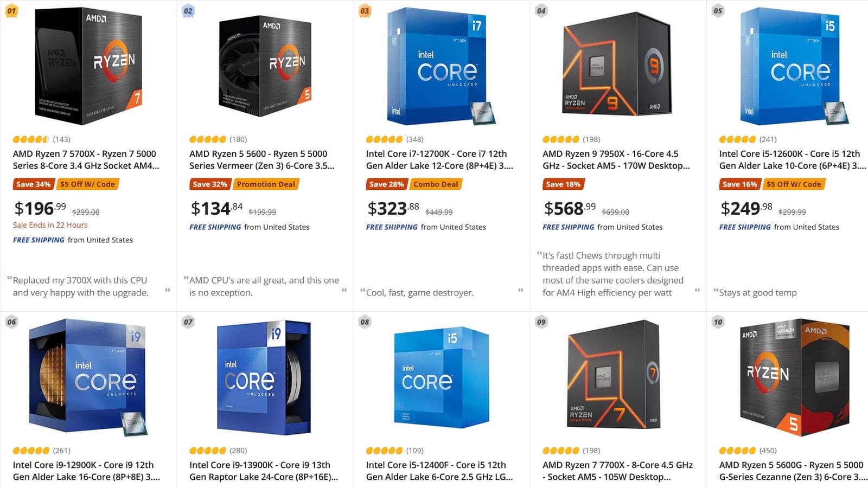Open the Ryzen 9 7950X box image

click(618, 65)
